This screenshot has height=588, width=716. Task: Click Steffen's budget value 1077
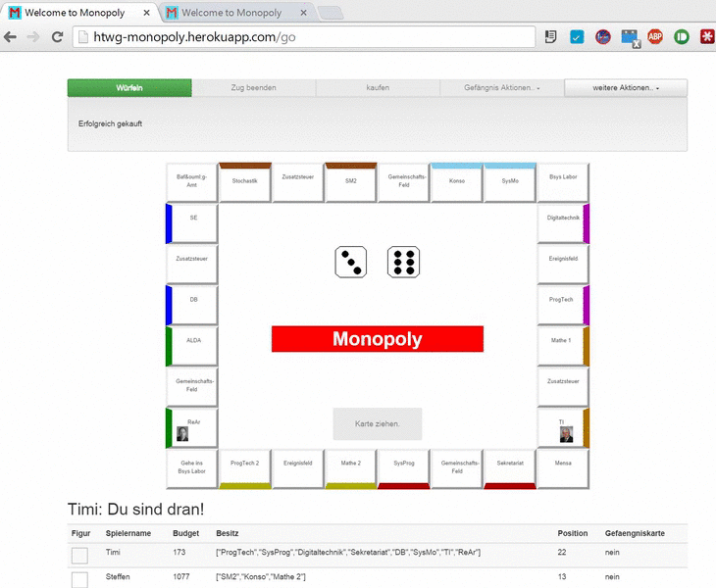(181, 576)
